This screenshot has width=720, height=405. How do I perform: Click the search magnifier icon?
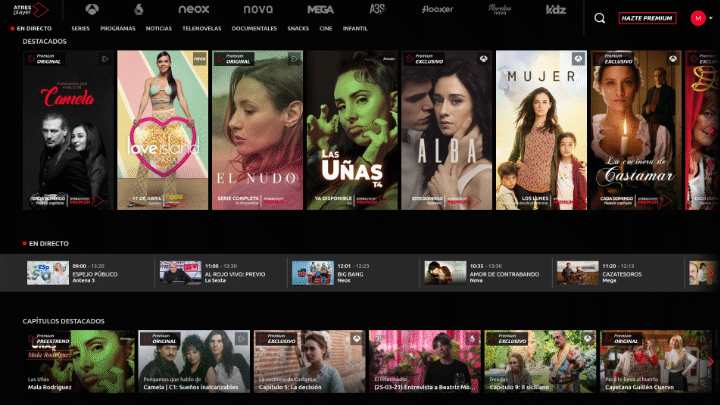coord(600,18)
